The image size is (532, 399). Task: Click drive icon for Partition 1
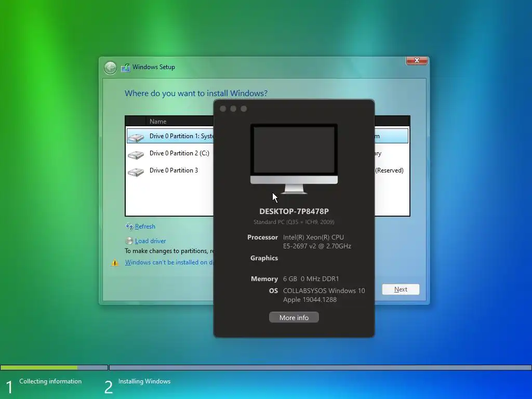[136, 137]
